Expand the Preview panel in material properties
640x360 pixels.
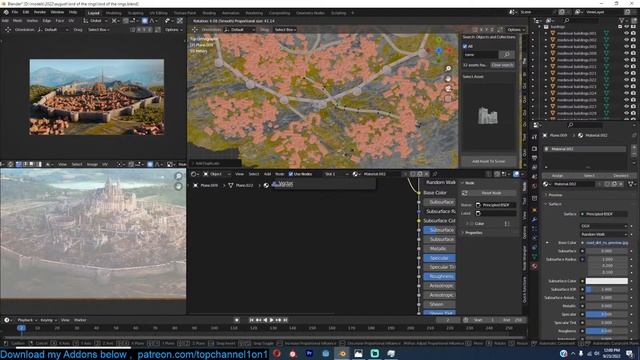(x=555, y=195)
